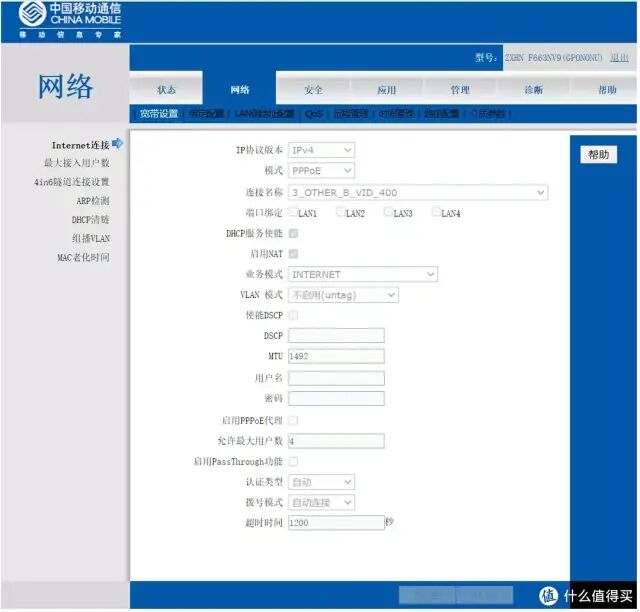The image size is (640, 612).
Task: Select Internet连接 in the left sidebar
Action: tap(80, 145)
